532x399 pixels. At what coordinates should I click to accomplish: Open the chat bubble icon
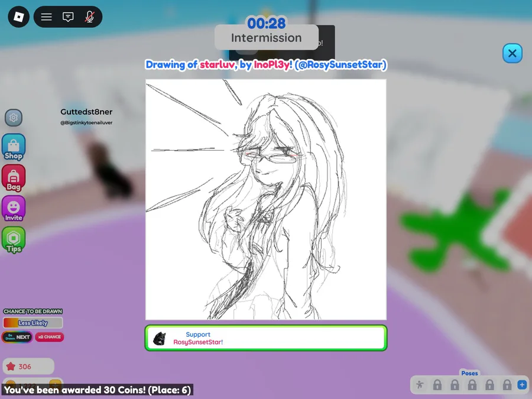coord(68,17)
